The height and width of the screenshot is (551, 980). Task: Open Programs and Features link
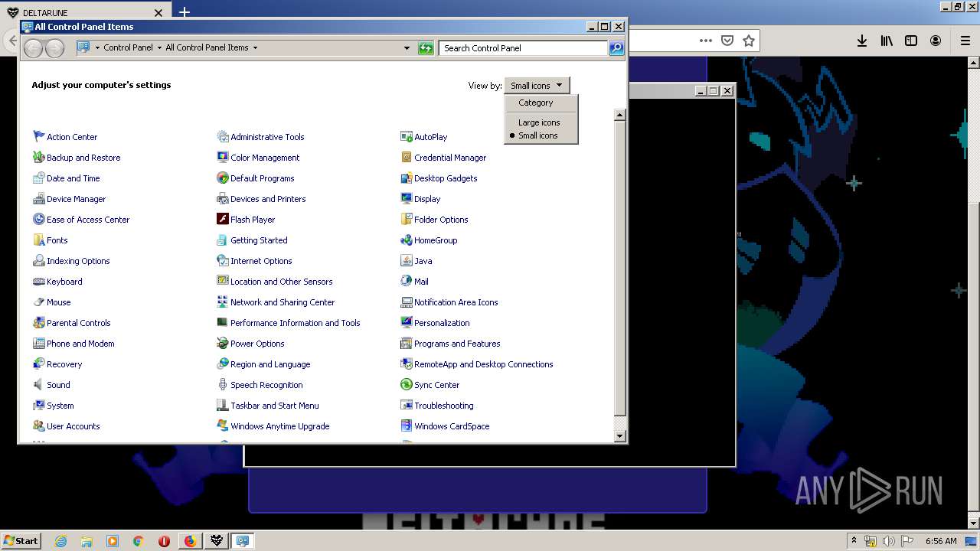pos(457,344)
